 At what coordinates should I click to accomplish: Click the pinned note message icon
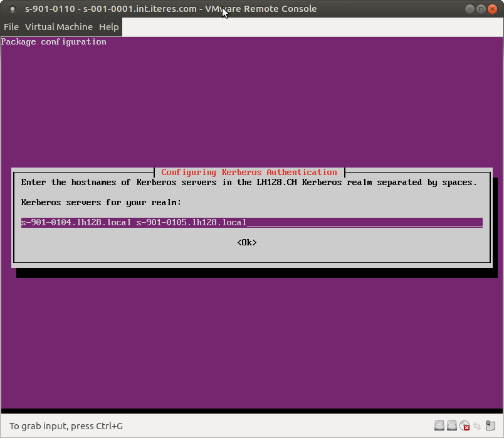(490, 425)
